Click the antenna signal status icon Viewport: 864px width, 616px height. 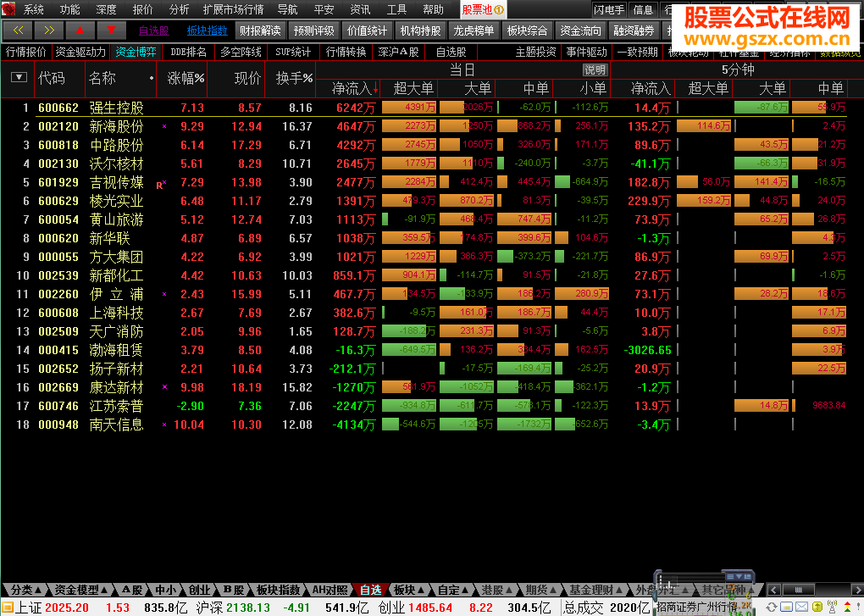coord(833,608)
